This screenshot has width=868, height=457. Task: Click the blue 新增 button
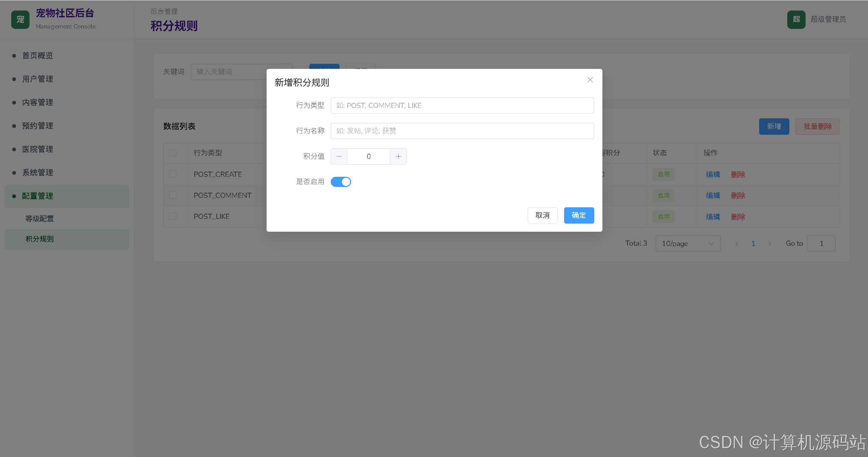click(774, 127)
